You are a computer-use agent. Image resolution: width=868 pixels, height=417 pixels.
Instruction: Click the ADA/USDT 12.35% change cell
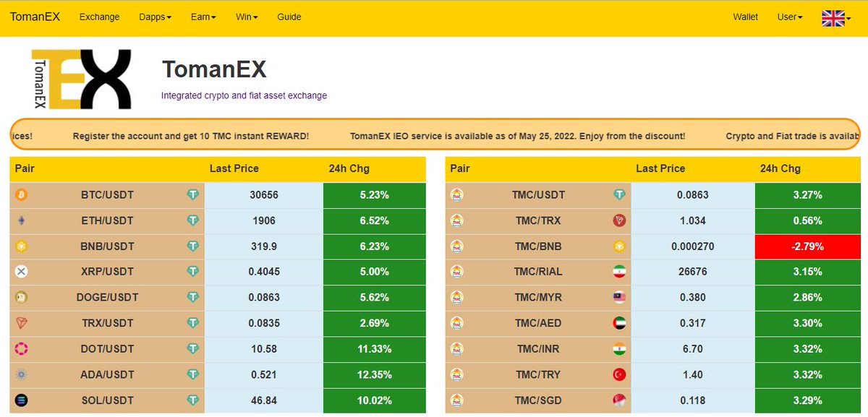click(375, 374)
